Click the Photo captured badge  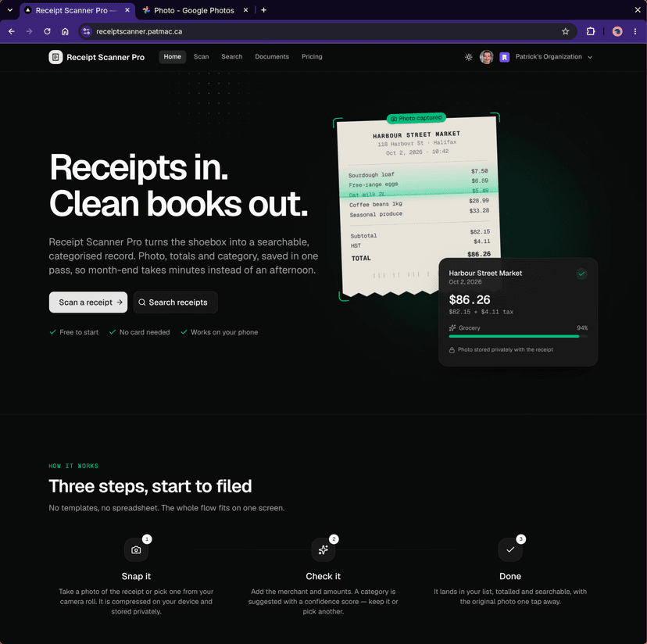416,118
